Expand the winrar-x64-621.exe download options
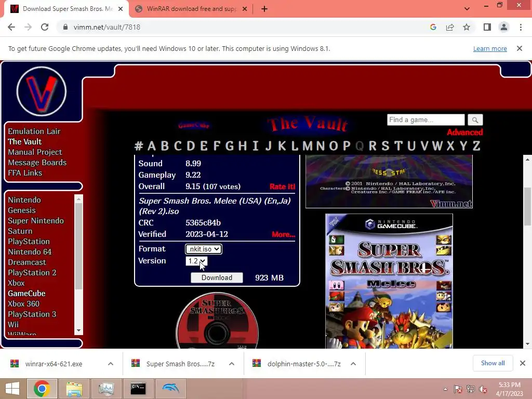Screen dimensions: 532x399 point(111,364)
